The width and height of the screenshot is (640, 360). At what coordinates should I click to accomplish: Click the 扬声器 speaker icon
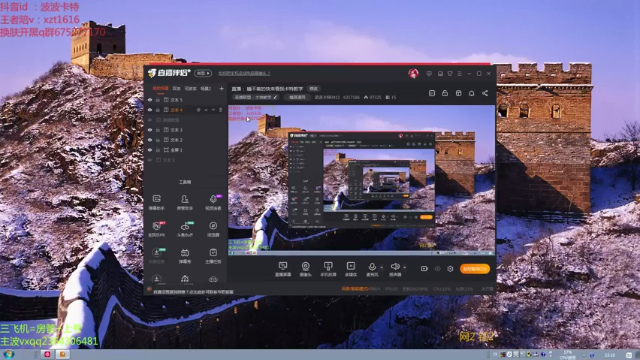pos(395,267)
